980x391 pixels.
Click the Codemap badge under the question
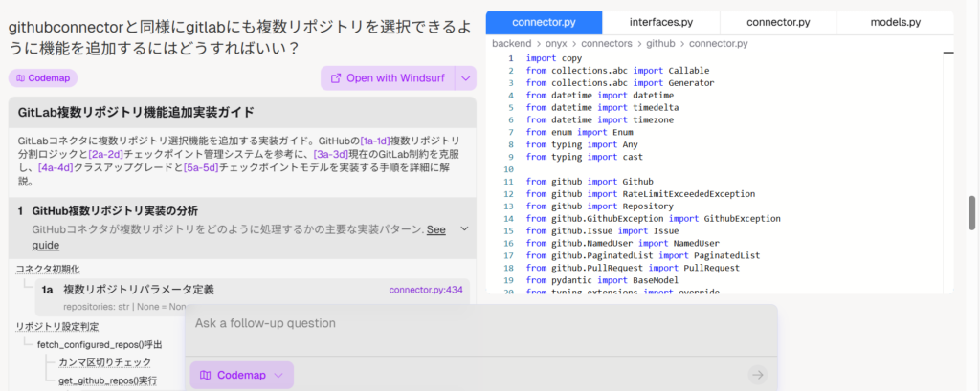pyautogui.click(x=43, y=78)
